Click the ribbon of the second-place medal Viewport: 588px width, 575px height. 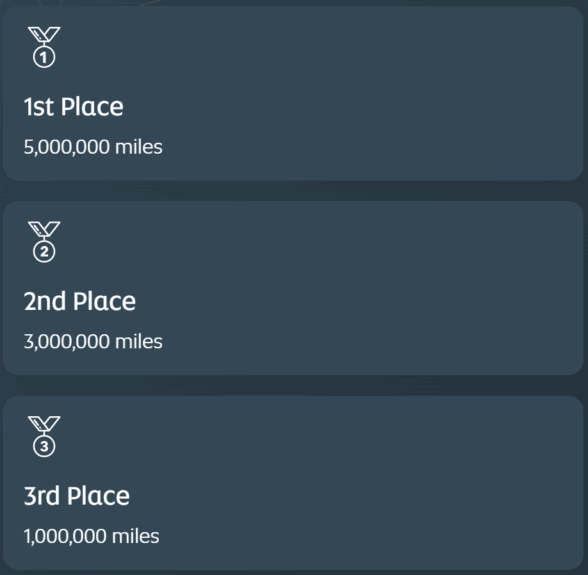pyautogui.click(x=44, y=229)
